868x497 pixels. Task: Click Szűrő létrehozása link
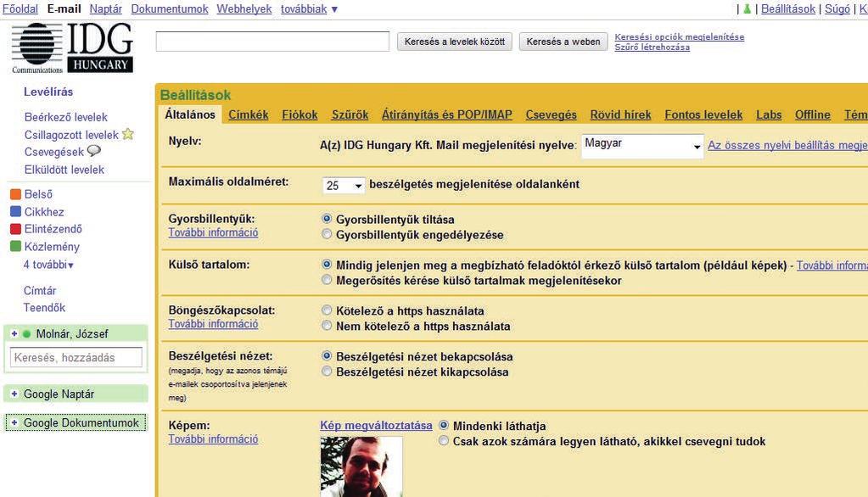point(652,47)
